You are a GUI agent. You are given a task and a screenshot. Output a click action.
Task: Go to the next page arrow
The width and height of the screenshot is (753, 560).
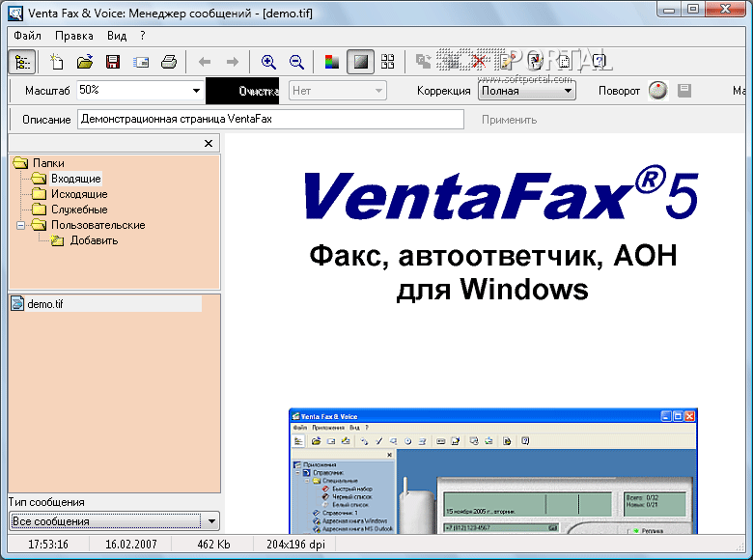pos(233,62)
